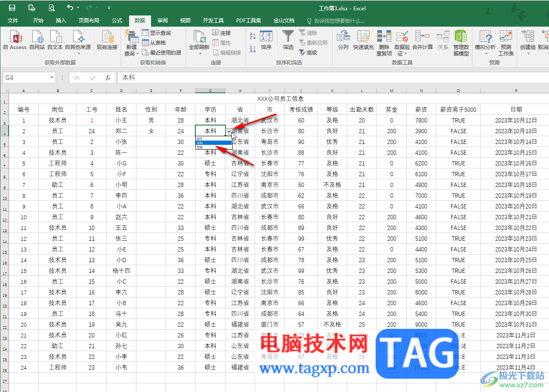The image size is (549, 392).
Task: Choose 专科 from the dropdown list
Action: pos(213,147)
